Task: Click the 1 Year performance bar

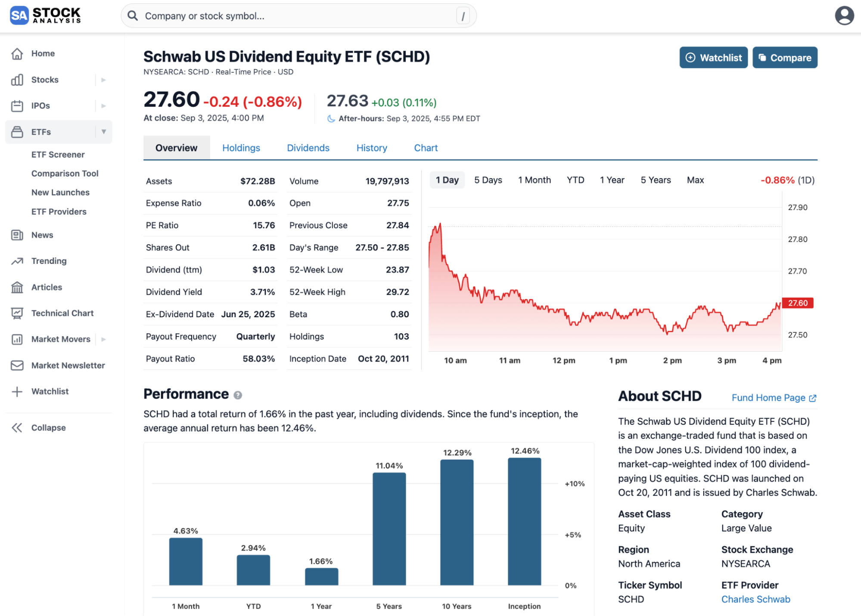Action: [x=321, y=576]
